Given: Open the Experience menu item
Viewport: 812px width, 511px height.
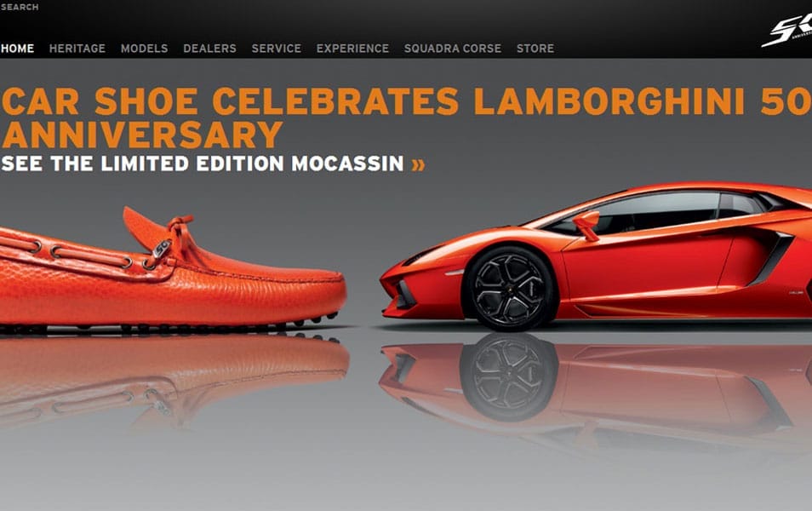Looking at the screenshot, I should (x=352, y=49).
